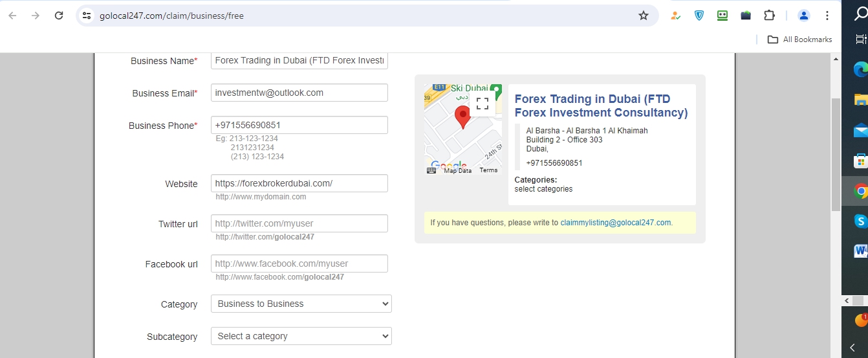View site information icon in address bar

(87, 16)
